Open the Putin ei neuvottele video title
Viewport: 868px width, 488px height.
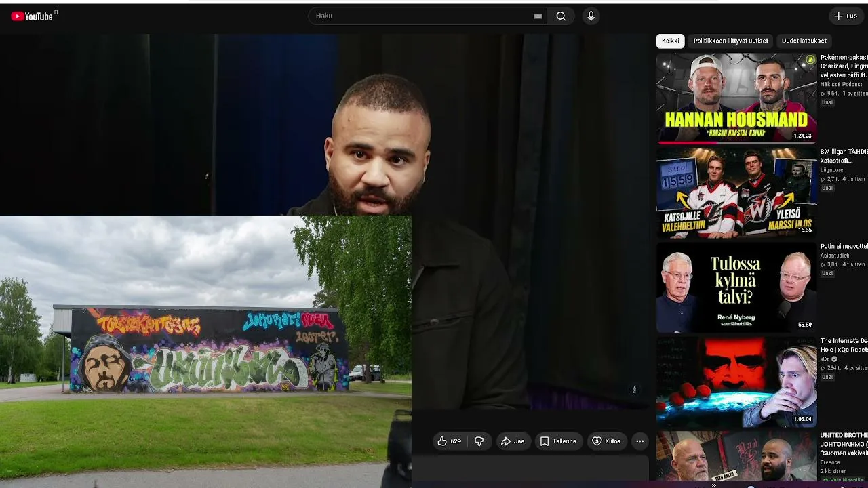pyautogui.click(x=844, y=247)
